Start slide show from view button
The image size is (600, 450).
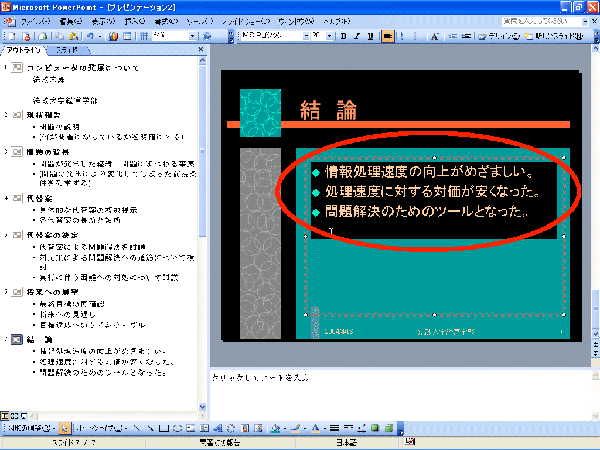point(23,416)
